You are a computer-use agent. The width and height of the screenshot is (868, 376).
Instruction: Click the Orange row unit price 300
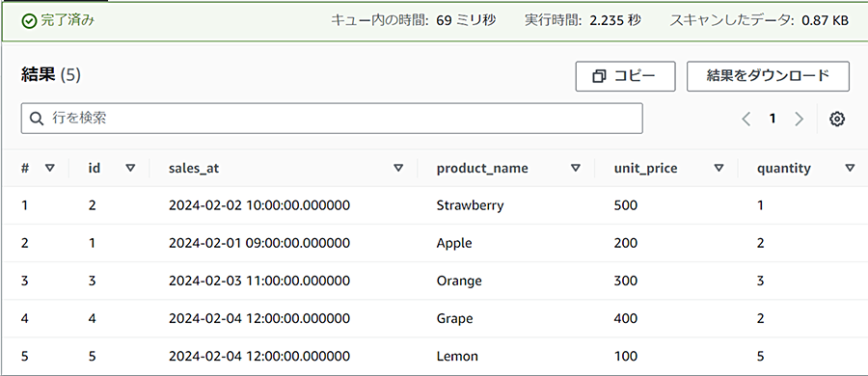click(626, 281)
